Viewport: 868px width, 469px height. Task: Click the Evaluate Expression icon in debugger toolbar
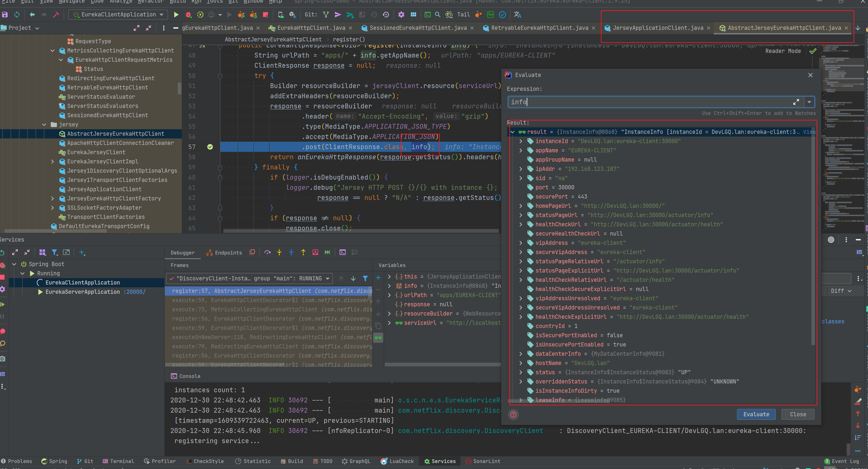342,252
